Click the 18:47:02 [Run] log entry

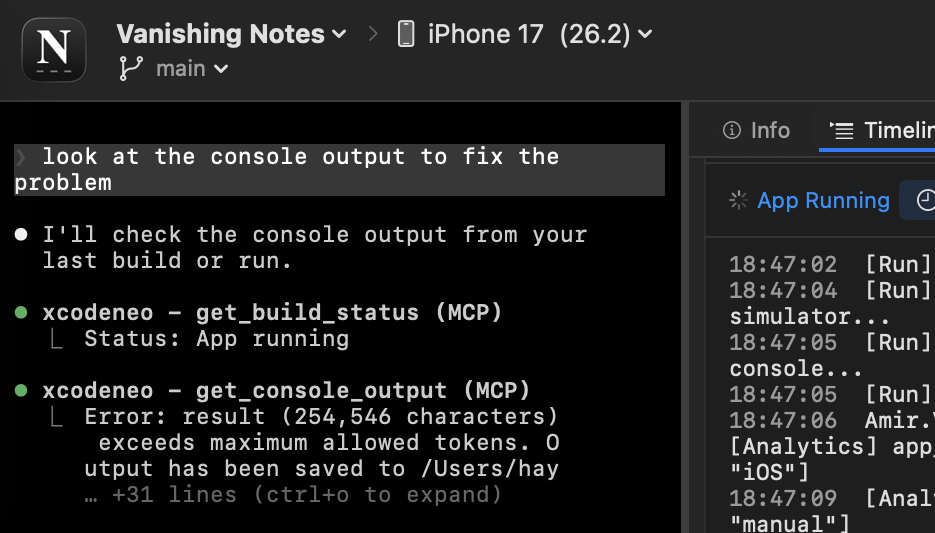click(x=830, y=265)
